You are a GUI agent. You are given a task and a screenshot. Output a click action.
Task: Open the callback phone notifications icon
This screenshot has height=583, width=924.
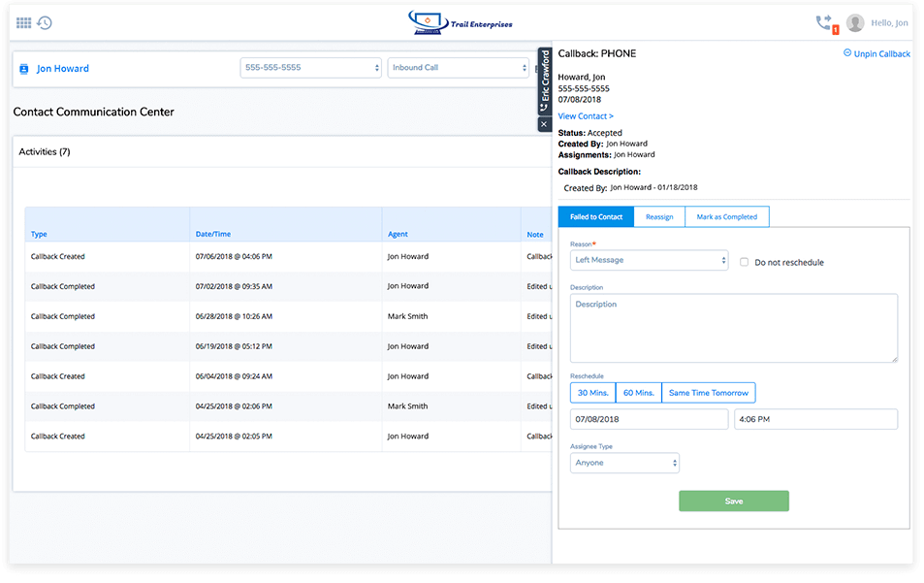tap(824, 22)
